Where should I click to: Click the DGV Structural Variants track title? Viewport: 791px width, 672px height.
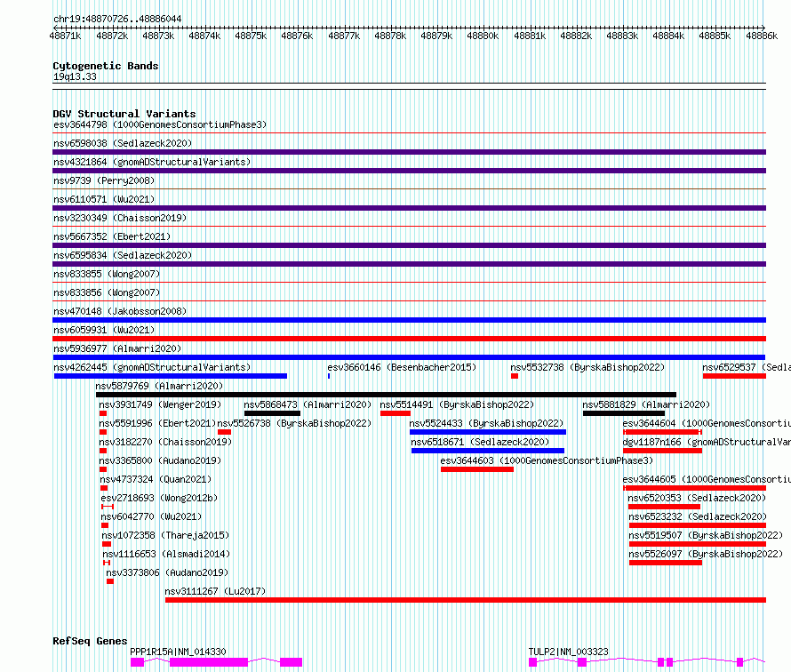[124, 114]
